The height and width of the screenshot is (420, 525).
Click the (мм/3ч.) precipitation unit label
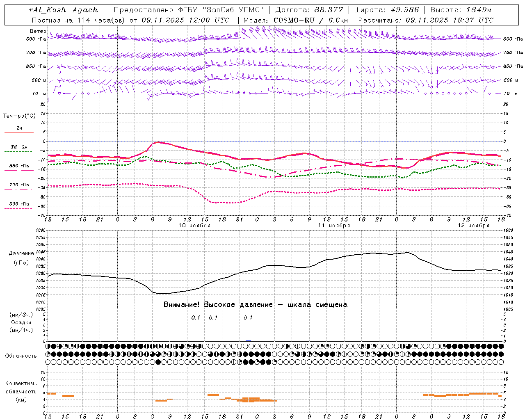click(21, 315)
